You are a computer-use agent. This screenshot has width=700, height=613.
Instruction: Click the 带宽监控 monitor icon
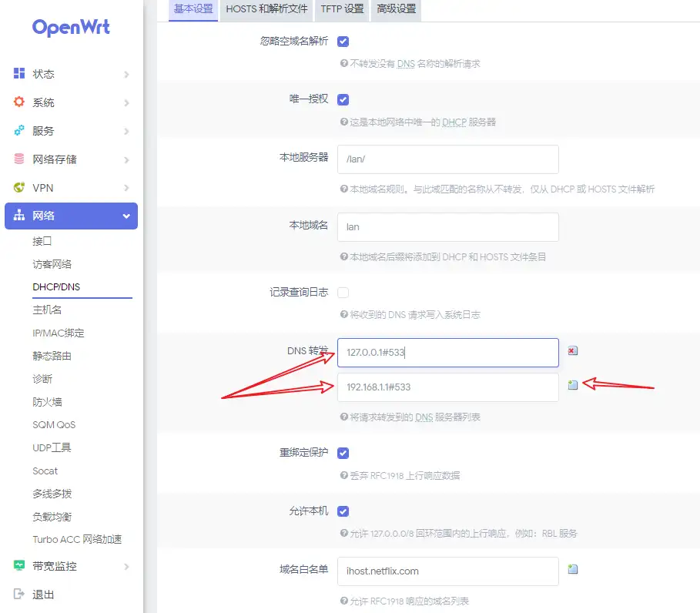[19, 566]
